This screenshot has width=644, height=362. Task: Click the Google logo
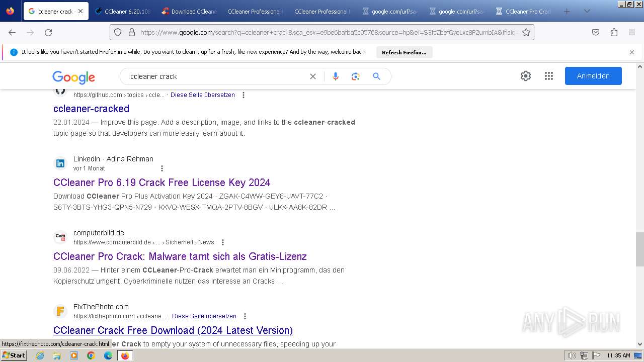pyautogui.click(x=73, y=77)
